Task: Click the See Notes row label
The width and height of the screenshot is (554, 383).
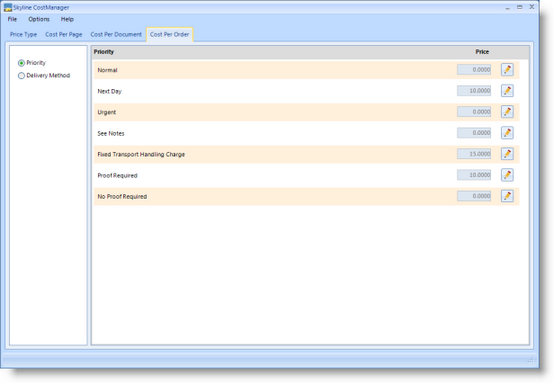Action: (x=111, y=133)
